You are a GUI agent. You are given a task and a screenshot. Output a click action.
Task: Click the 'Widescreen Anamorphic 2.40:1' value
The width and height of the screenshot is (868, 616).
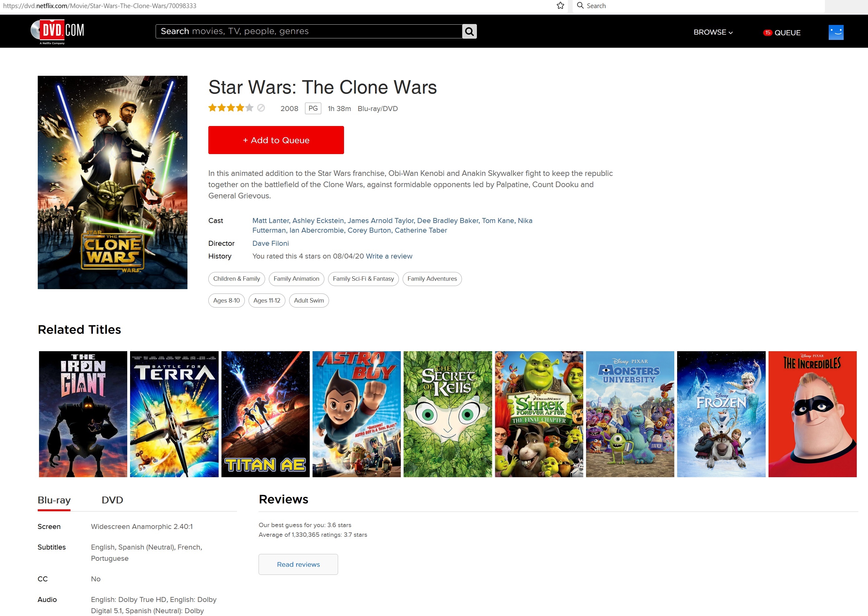click(x=142, y=526)
